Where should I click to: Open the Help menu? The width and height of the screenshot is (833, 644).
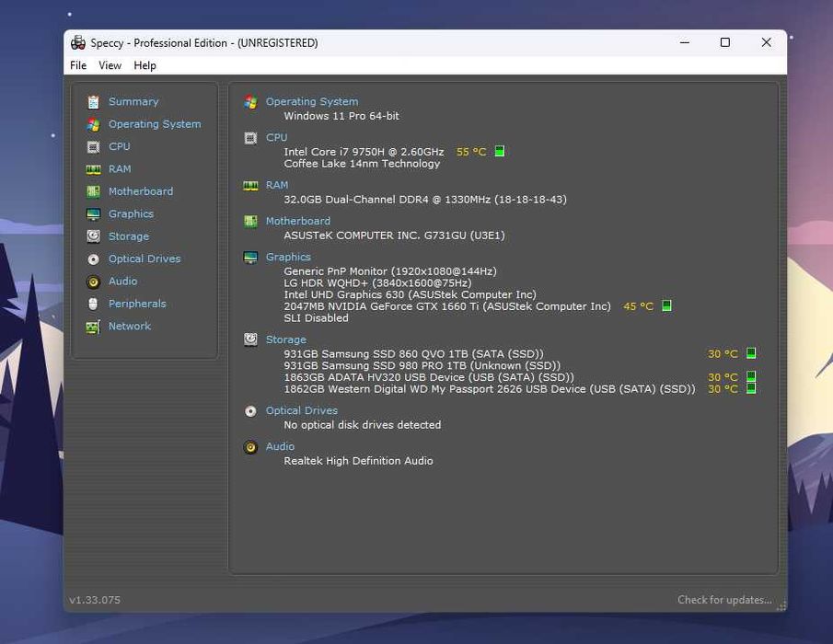[145, 65]
